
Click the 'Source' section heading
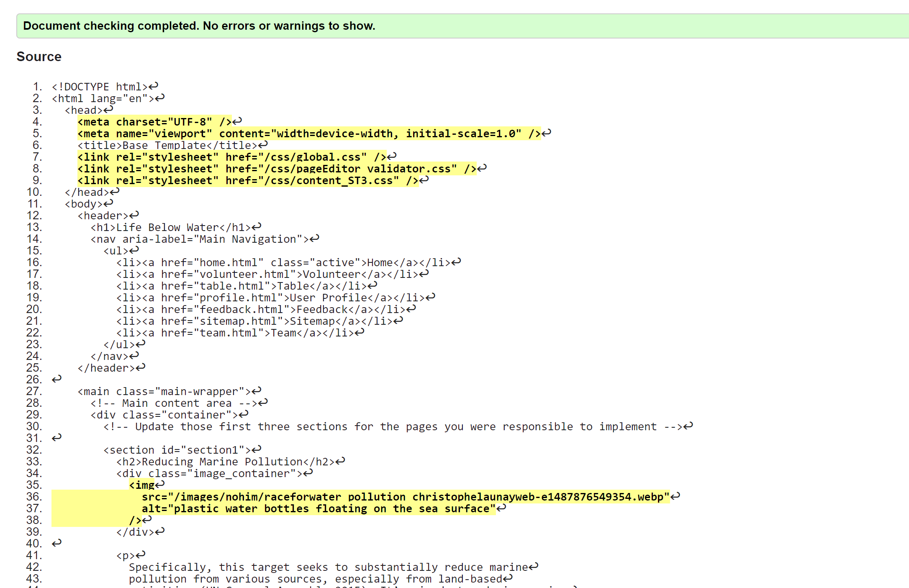[x=39, y=56]
